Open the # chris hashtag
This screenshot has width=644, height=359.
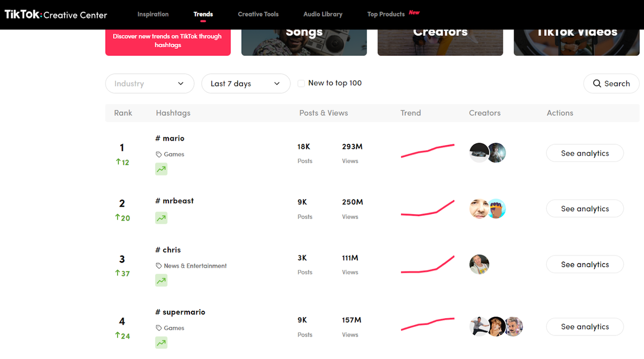click(x=168, y=250)
